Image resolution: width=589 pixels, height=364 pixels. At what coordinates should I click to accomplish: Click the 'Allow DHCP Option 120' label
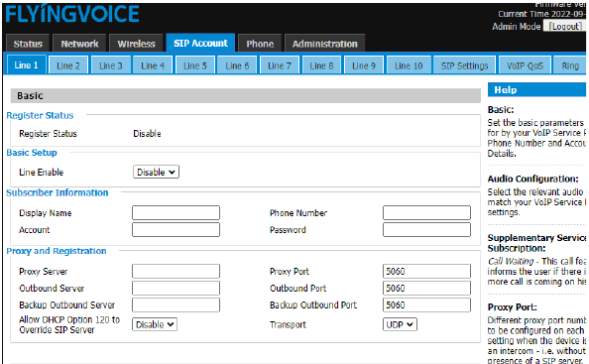69,324
